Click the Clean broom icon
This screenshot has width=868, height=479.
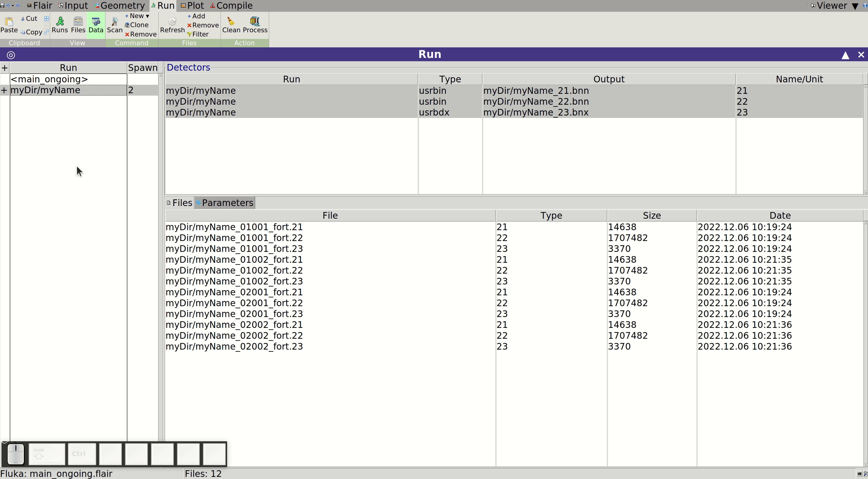231,21
